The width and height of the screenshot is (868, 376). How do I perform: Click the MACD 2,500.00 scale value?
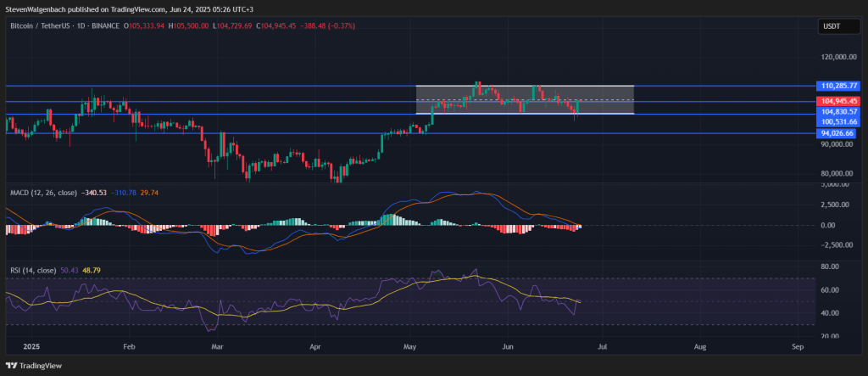pyautogui.click(x=837, y=205)
